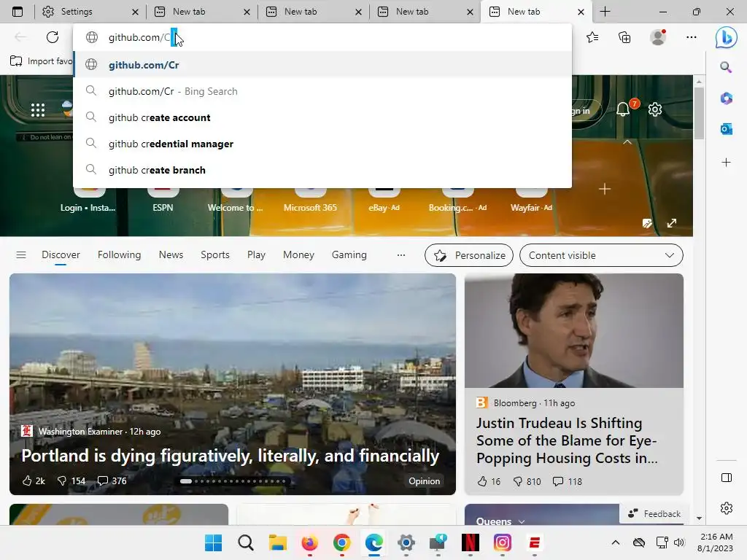Select the Discover feed tab
The height and width of the screenshot is (560, 747).
(61, 255)
